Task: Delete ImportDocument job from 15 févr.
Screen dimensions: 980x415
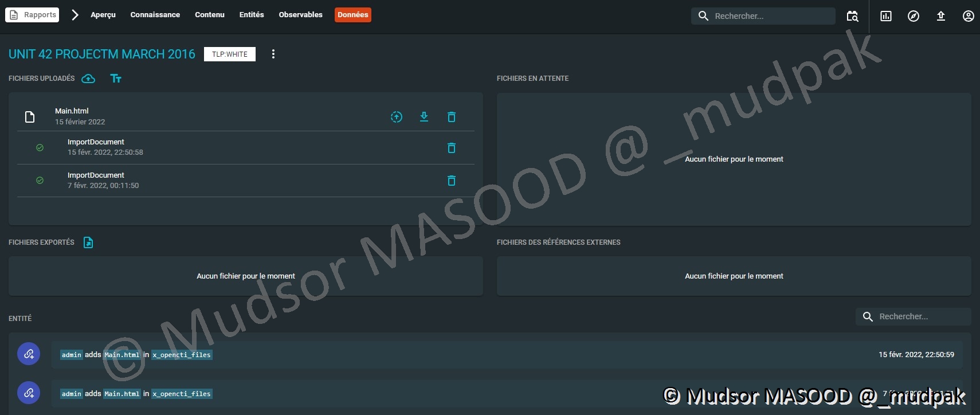Action: pos(452,148)
